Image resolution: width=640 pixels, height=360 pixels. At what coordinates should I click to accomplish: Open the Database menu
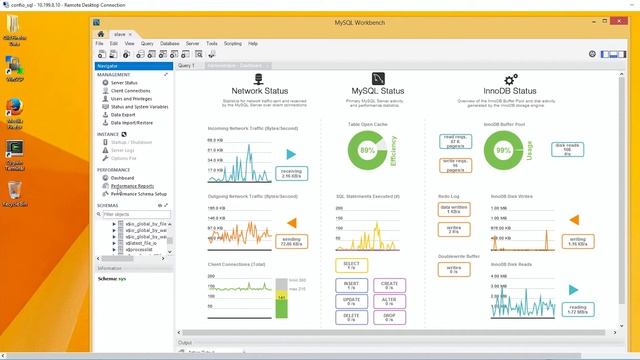169,43
